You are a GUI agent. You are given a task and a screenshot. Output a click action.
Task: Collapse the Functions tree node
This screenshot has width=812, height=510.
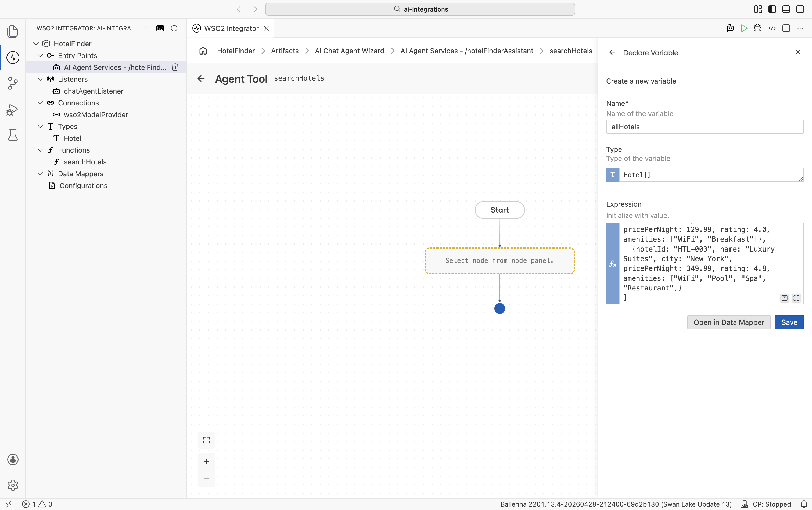41,150
